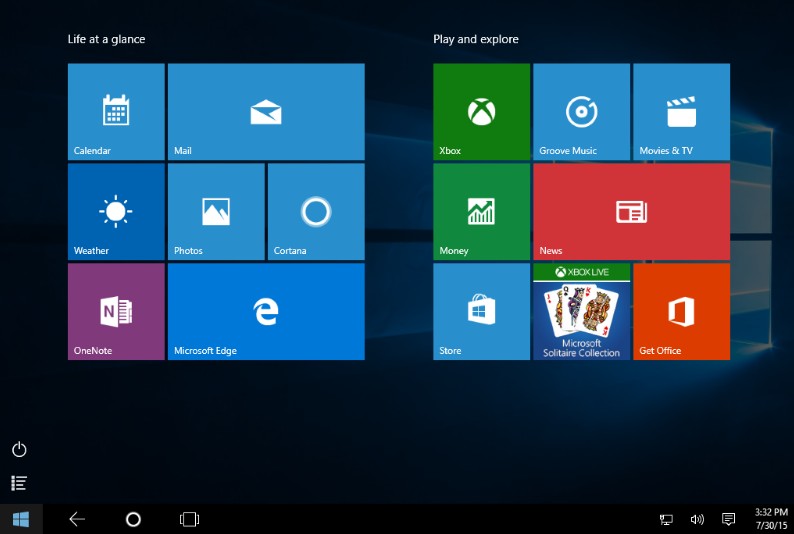
Task: Open Task View on the taskbar
Action: [x=189, y=519]
